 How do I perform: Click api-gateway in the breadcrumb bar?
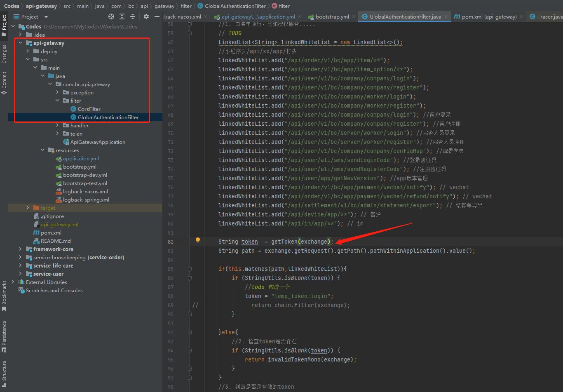pyautogui.click(x=41, y=6)
